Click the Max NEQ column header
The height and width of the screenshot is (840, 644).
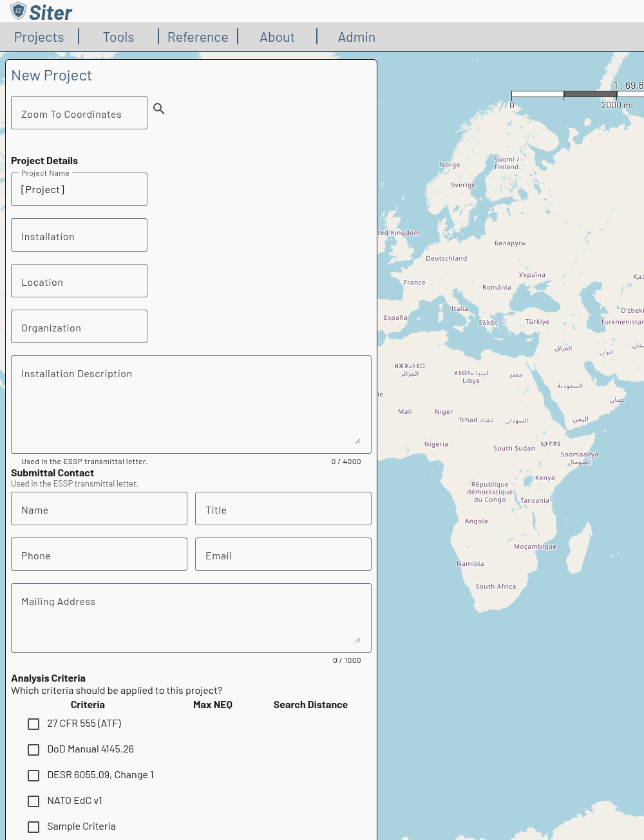[x=213, y=705]
